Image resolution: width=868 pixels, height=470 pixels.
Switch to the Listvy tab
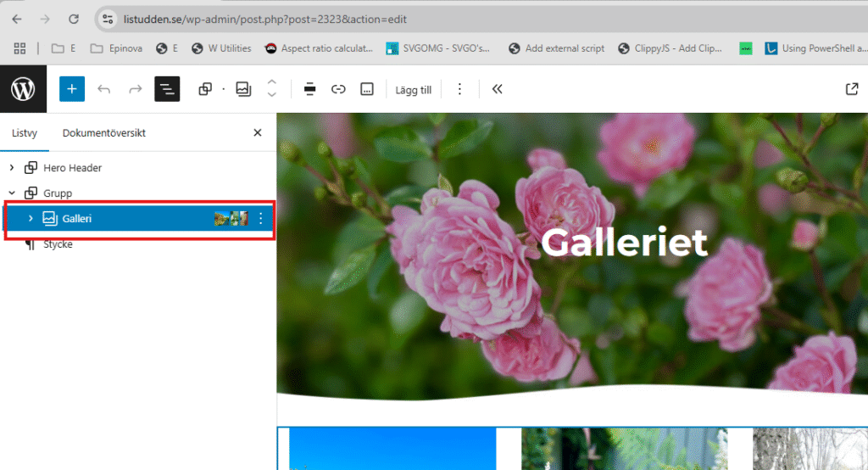(x=25, y=133)
